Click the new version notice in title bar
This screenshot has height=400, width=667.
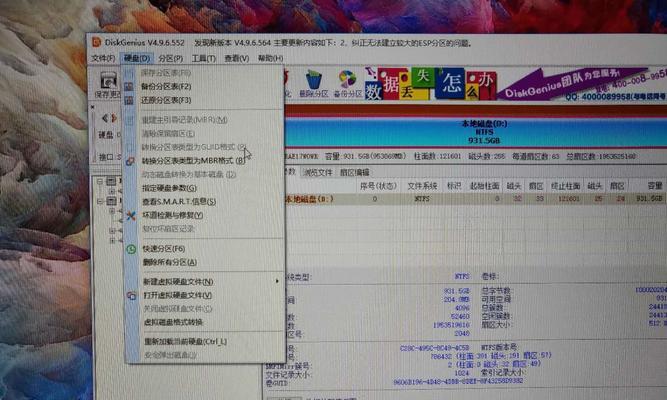pos(334,43)
